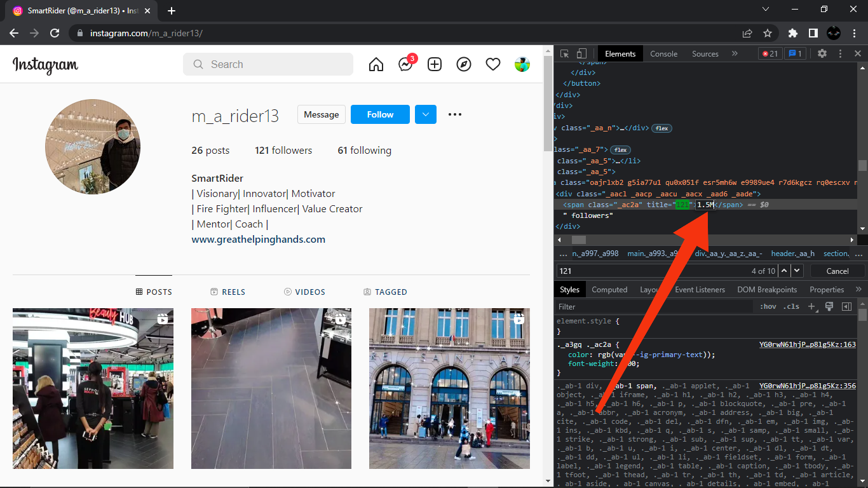View the 121 followers list
868x488 pixels.
(x=283, y=151)
